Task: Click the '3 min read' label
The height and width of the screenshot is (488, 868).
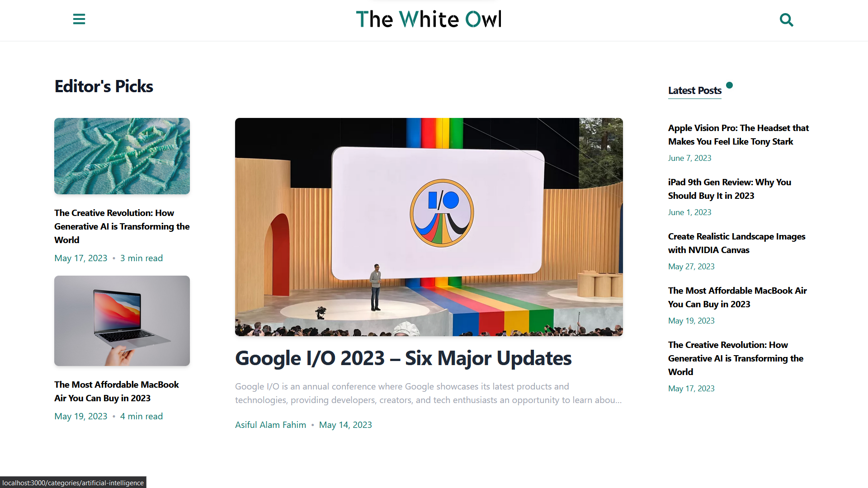Action: click(142, 258)
